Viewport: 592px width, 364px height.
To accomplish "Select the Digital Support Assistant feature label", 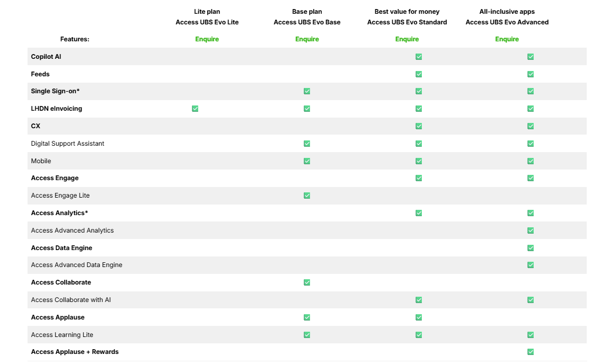I will point(68,144).
